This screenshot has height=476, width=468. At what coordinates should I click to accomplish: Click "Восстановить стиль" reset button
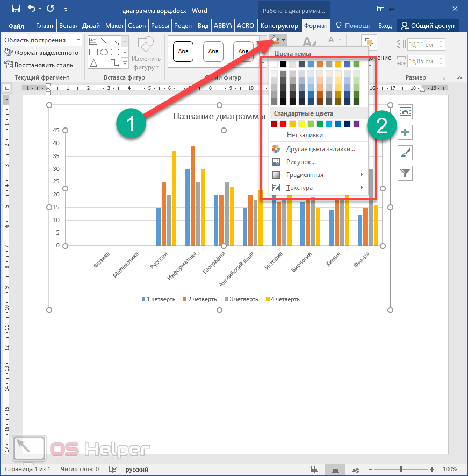39,65
